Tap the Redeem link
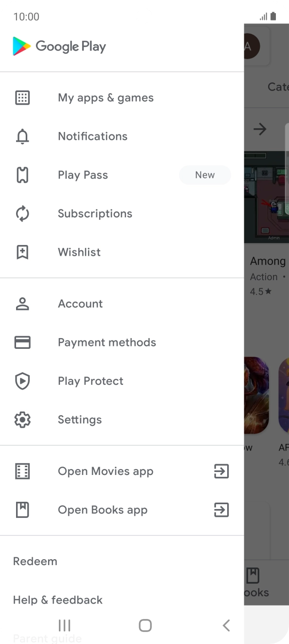 pos(35,561)
